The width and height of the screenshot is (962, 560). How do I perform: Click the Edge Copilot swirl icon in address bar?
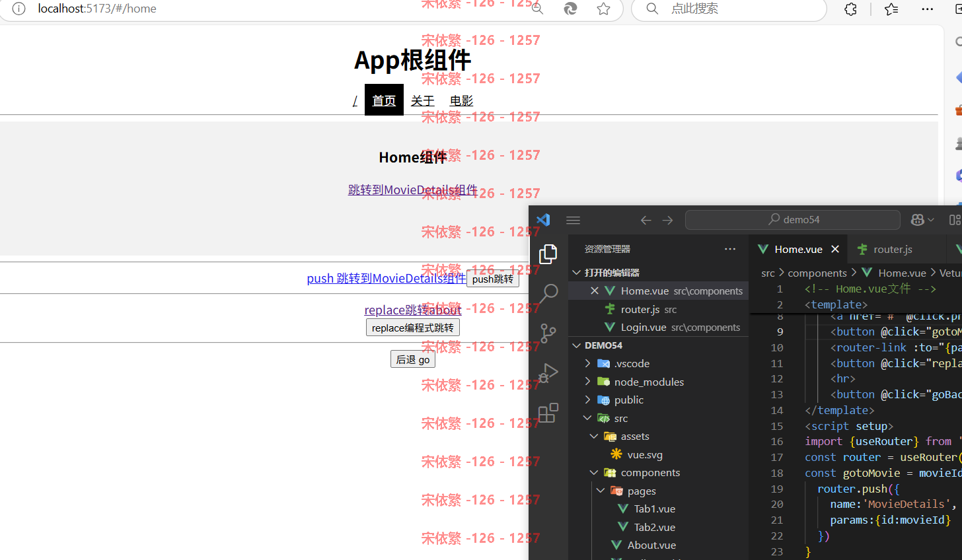pos(570,9)
